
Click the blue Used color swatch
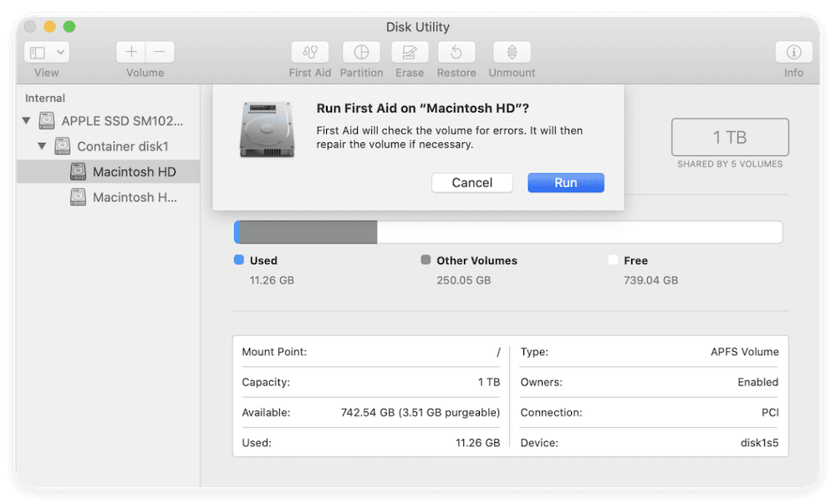tap(239, 260)
